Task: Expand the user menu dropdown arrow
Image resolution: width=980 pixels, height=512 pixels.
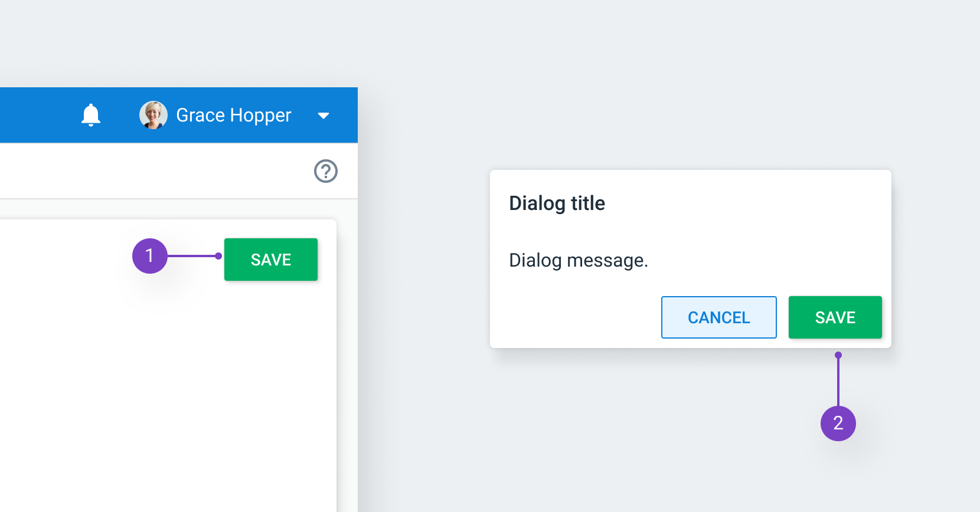Action: click(x=324, y=116)
